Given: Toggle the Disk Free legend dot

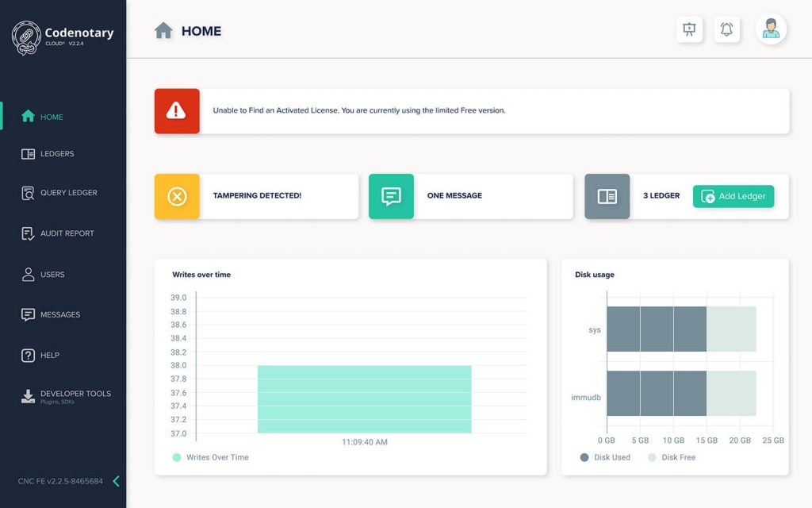Looking at the screenshot, I should 652,457.
